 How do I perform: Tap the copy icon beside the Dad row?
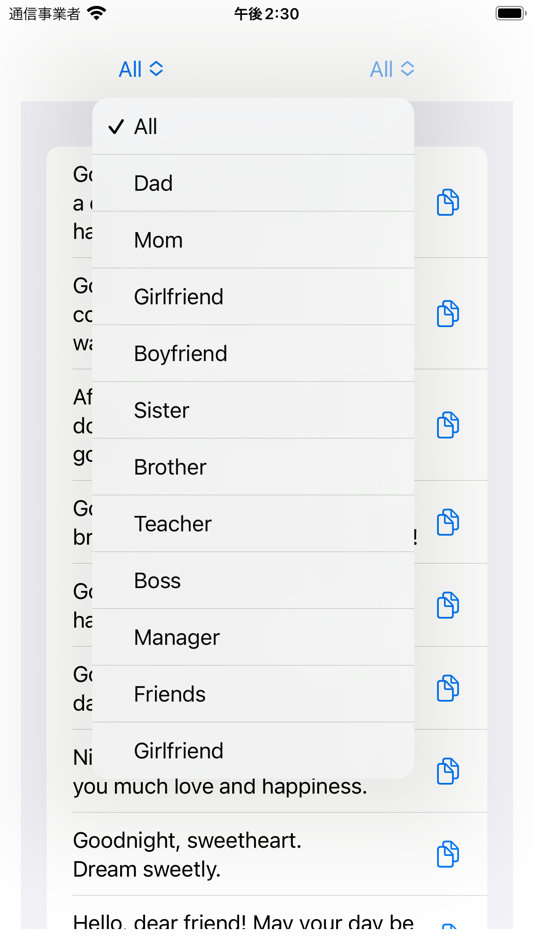click(x=448, y=202)
